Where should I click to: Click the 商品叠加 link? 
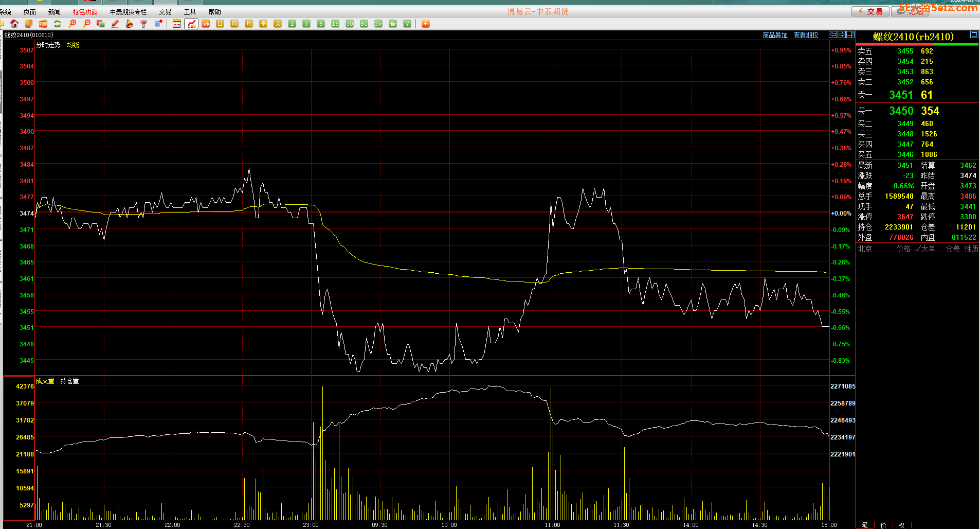click(x=775, y=35)
